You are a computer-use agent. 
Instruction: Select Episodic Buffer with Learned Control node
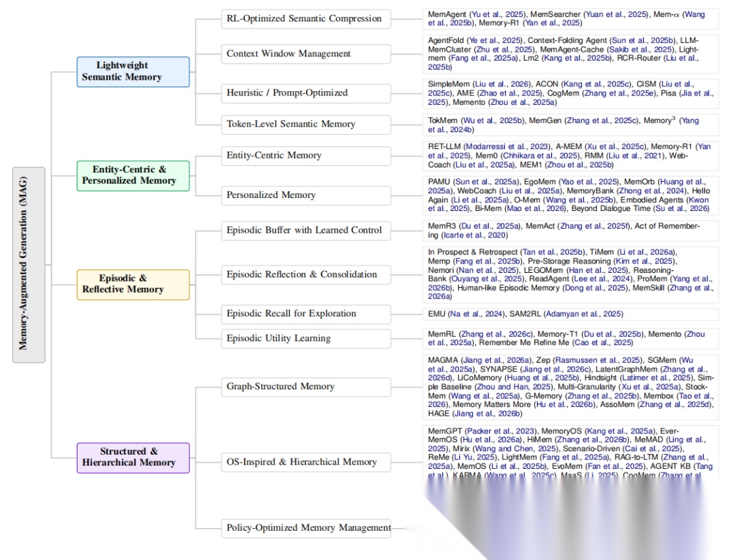tap(306, 231)
